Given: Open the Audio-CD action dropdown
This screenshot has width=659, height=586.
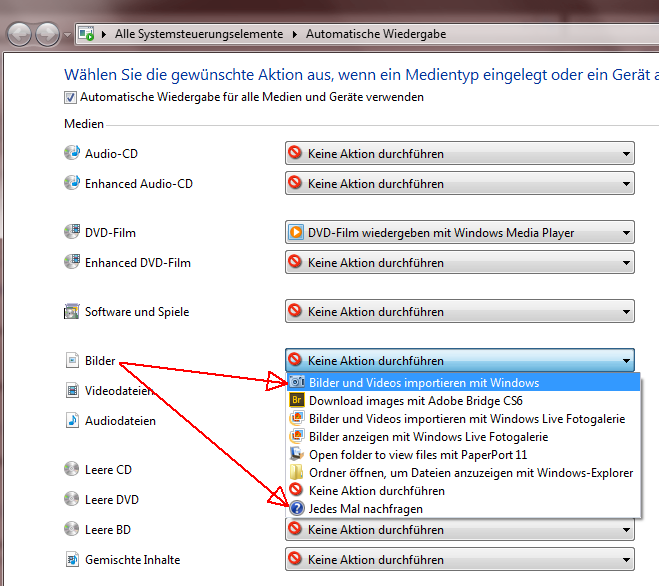Looking at the screenshot, I should (459, 154).
